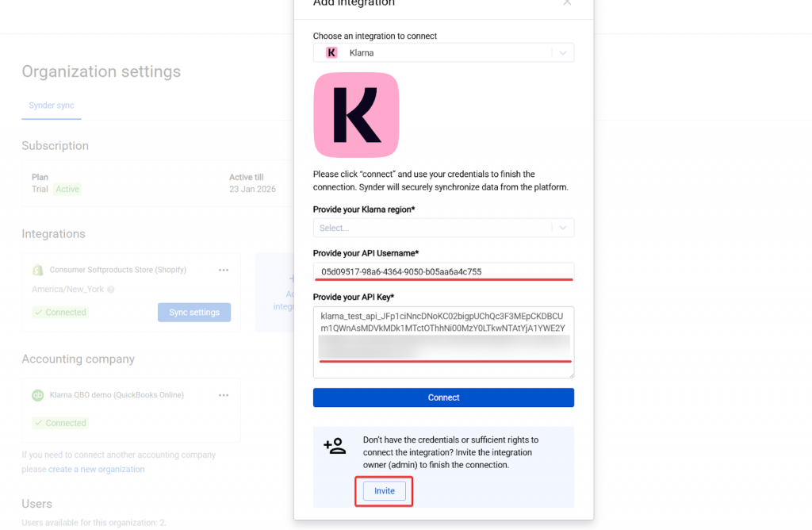This screenshot has height=530, width=812.
Task: Click the add-person icon in invite box
Action: click(335, 446)
